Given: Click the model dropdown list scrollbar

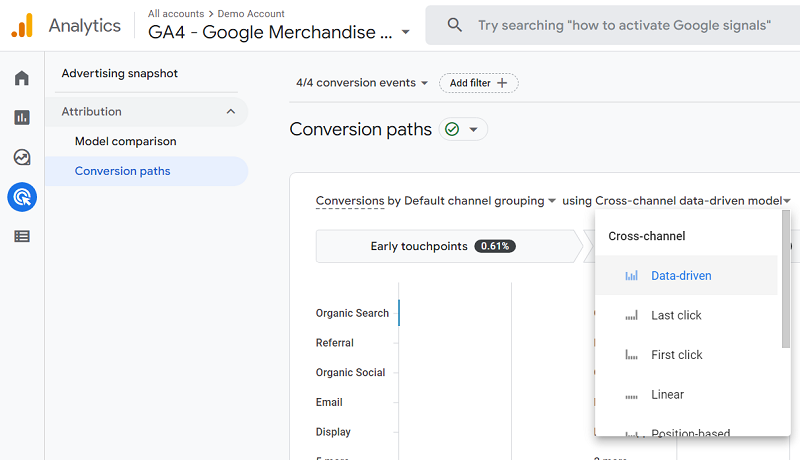Looking at the screenshot, I should (x=786, y=279).
